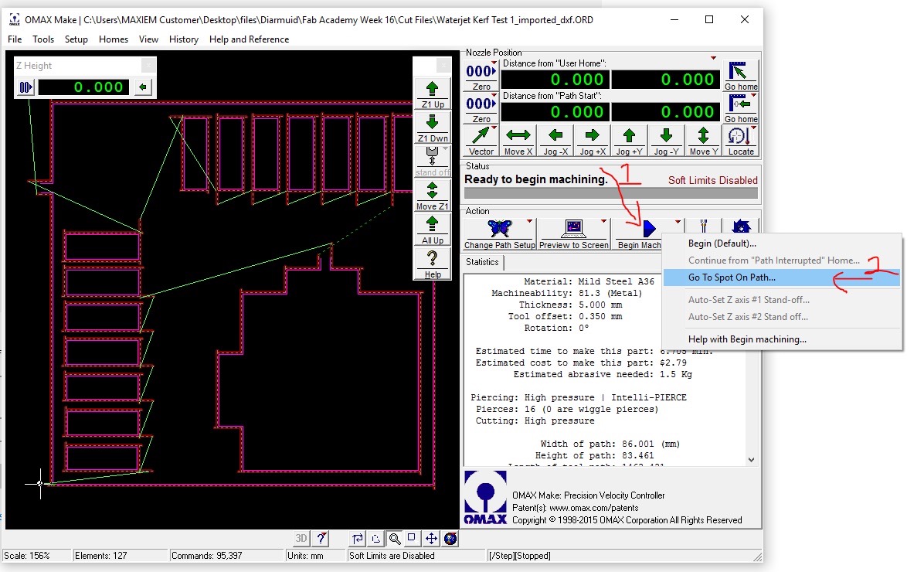924x572 pixels.
Task: Click the Statistics scrollbar down arrow
Action: coord(752,460)
